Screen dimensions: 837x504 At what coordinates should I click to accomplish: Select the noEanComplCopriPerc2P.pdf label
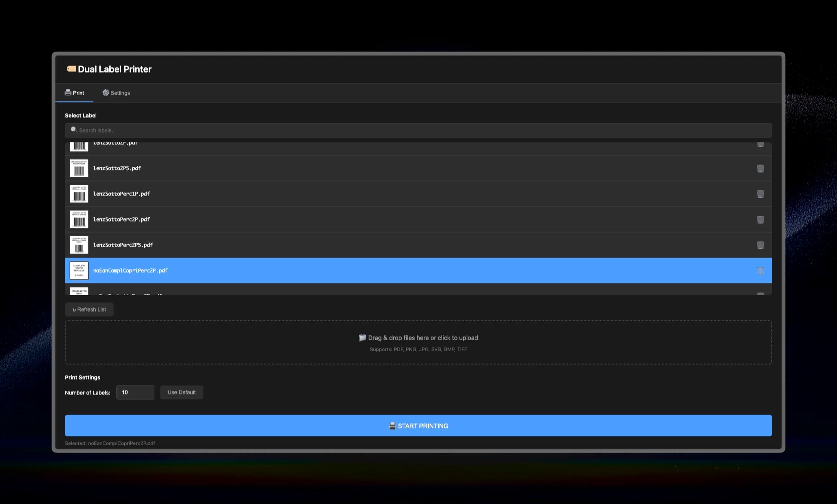tap(418, 271)
